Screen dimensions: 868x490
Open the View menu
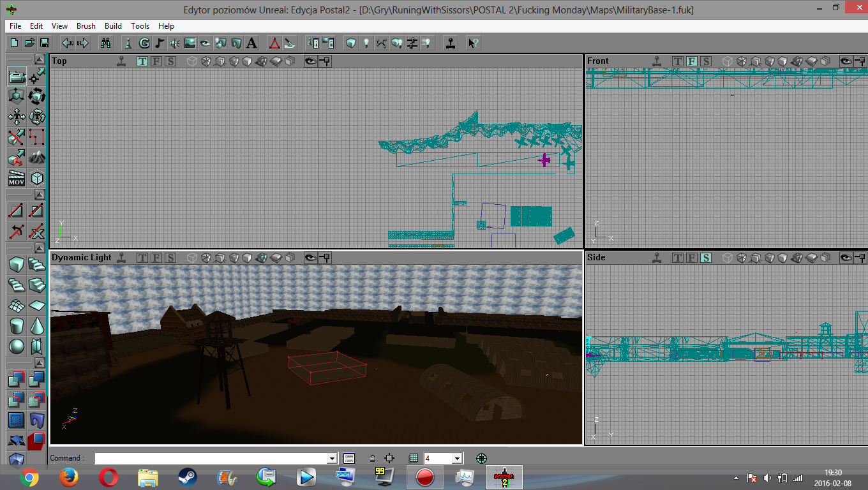(59, 26)
